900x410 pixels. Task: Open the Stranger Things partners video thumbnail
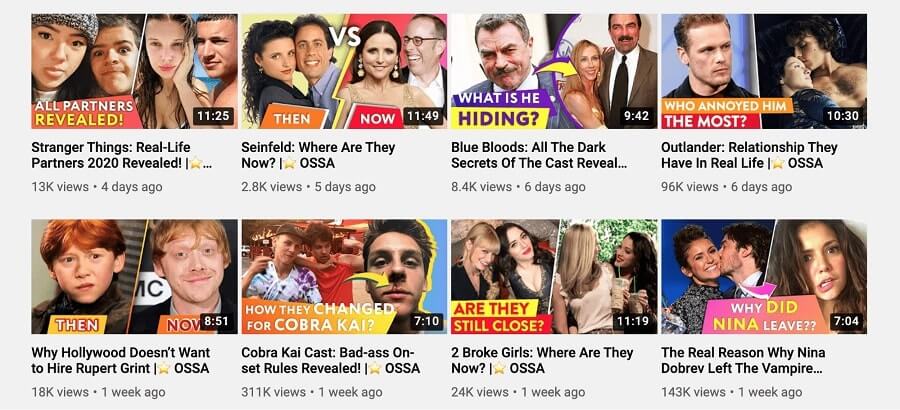pos(134,71)
